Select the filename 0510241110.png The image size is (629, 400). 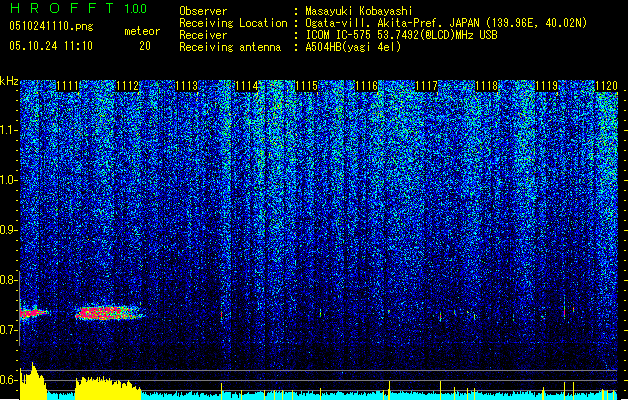tap(51, 27)
